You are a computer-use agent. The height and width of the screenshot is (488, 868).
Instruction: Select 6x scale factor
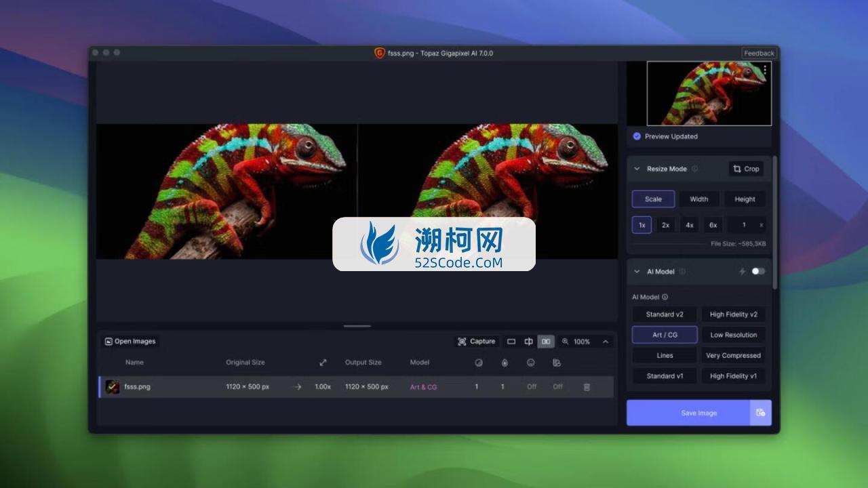click(713, 225)
